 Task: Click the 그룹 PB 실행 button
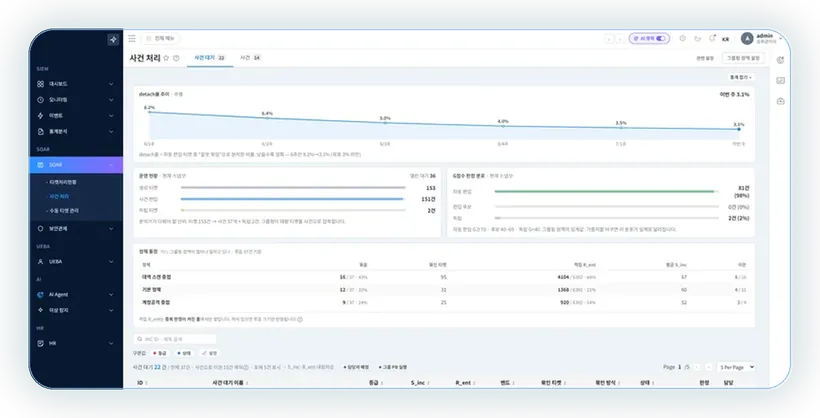tap(393, 367)
